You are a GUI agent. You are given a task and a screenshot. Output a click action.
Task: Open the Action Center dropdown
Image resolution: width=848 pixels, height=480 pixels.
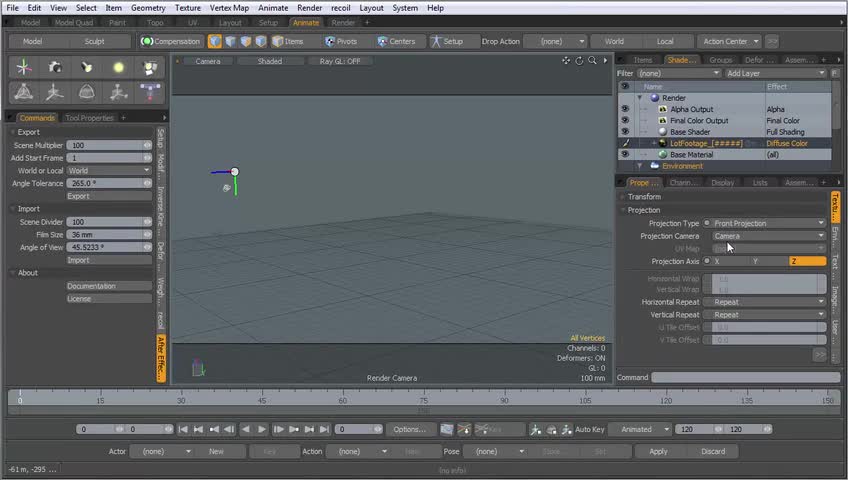[x=731, y=41]
